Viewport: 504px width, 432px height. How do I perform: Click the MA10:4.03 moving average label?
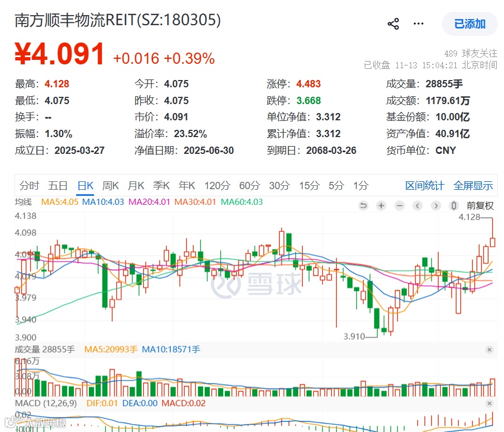click(x=103, y=202)
